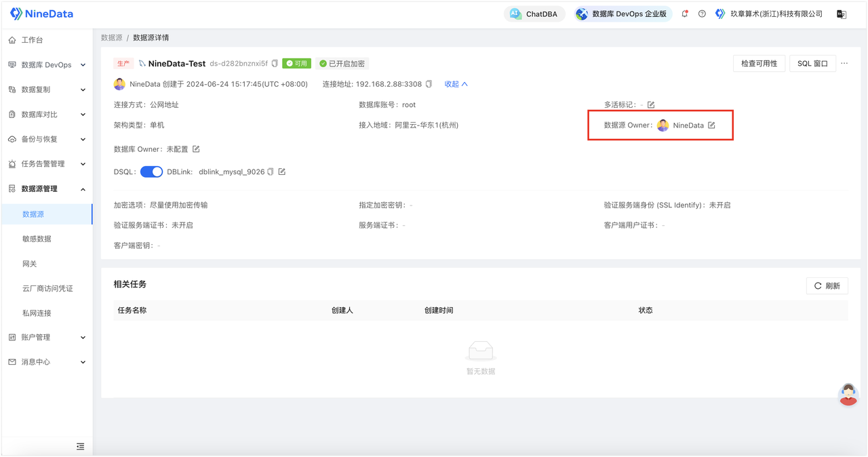The width and height of the screenshot is (868, 457).
Task: Click the creator avatar beside NineData 创建于
Action: (119, 84)
